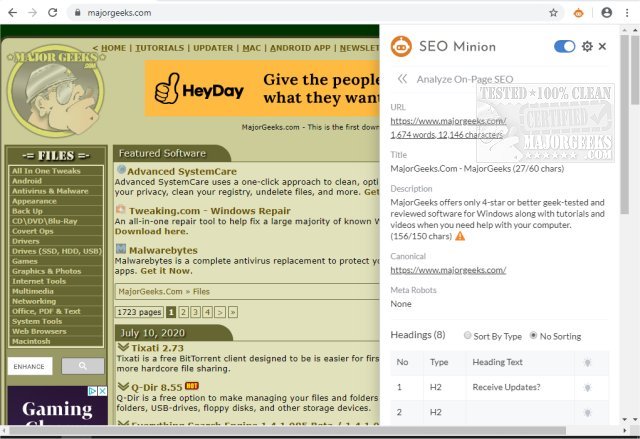
Task: Click the browser back arrow
Action: tap(12, 13)
